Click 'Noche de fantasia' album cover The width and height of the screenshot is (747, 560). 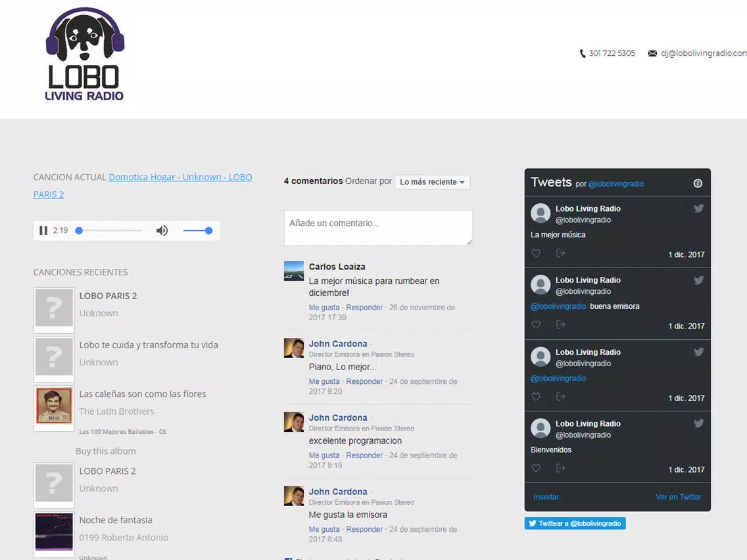(54, 532)
